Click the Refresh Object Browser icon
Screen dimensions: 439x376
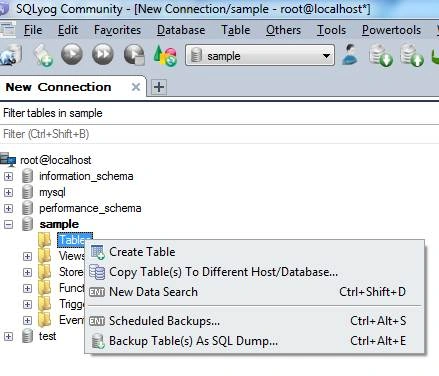coord(165,55)
